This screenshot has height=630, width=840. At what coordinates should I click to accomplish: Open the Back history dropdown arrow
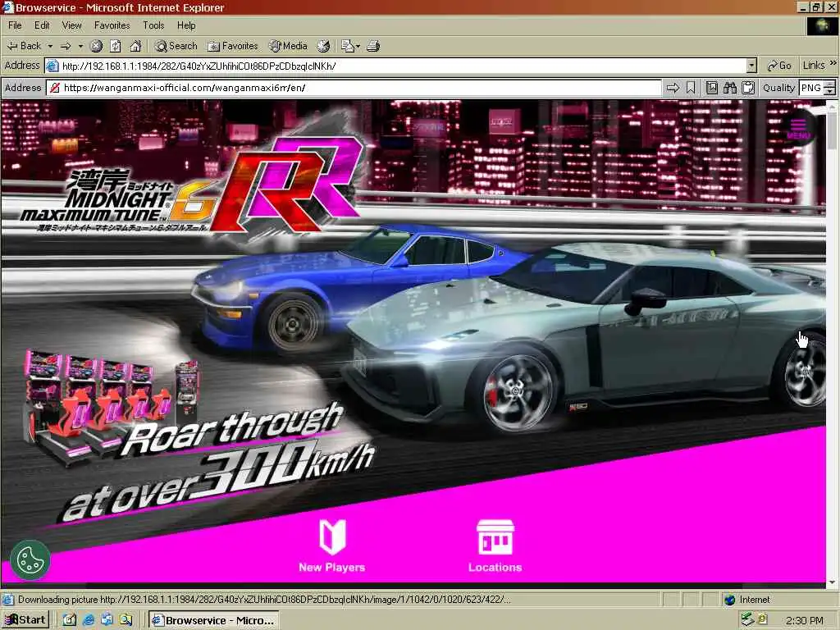click(50, 46)
